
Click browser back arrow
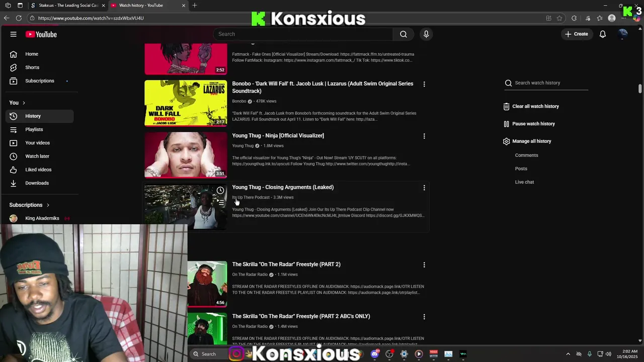click(7, 18)
